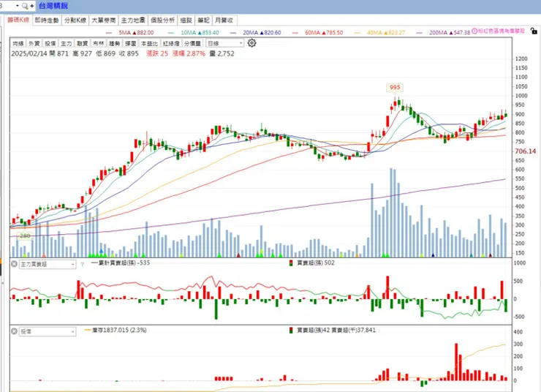
Task: Click the 庫存1837.015 (2.3%) legend
Action: pyautogui.click(x=116, y=331)
